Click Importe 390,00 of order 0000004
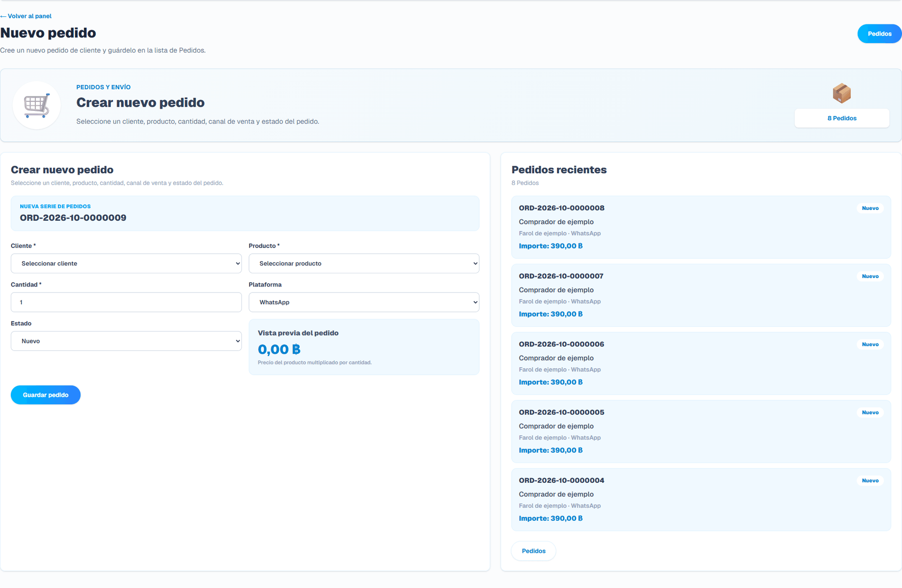The width and height of the screenshot is (902, 588). coord(551,518)
